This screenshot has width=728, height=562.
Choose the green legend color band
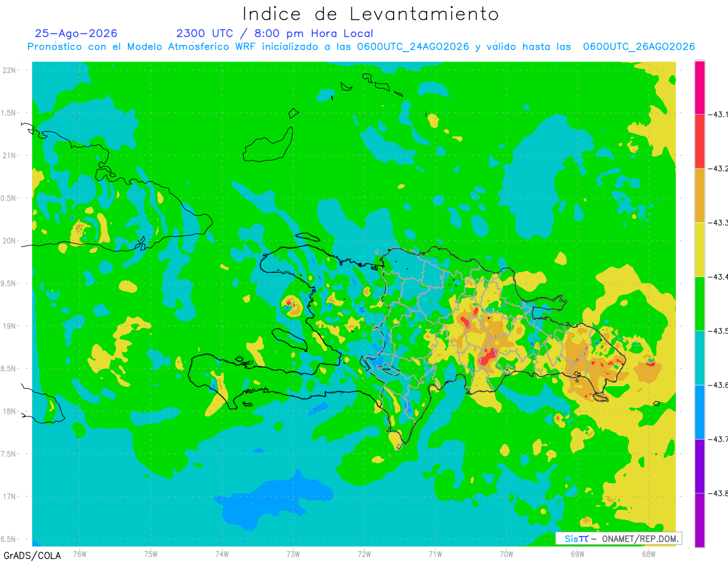tap(699, 303)
